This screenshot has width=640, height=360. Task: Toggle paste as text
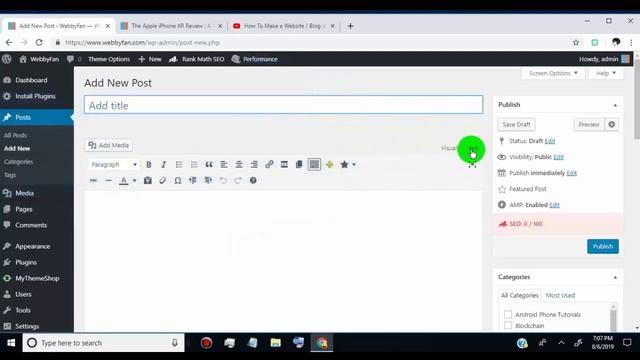[148, 180]
